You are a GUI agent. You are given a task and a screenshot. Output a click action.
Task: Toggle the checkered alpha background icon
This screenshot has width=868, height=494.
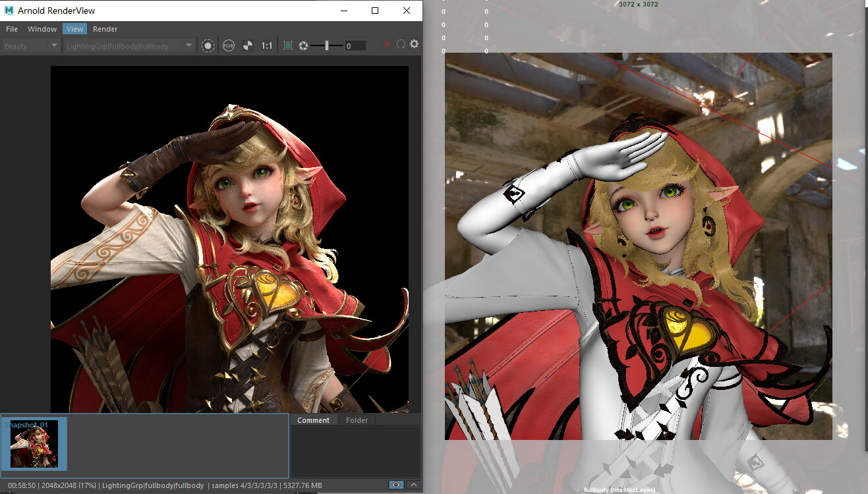coord(248,45)
